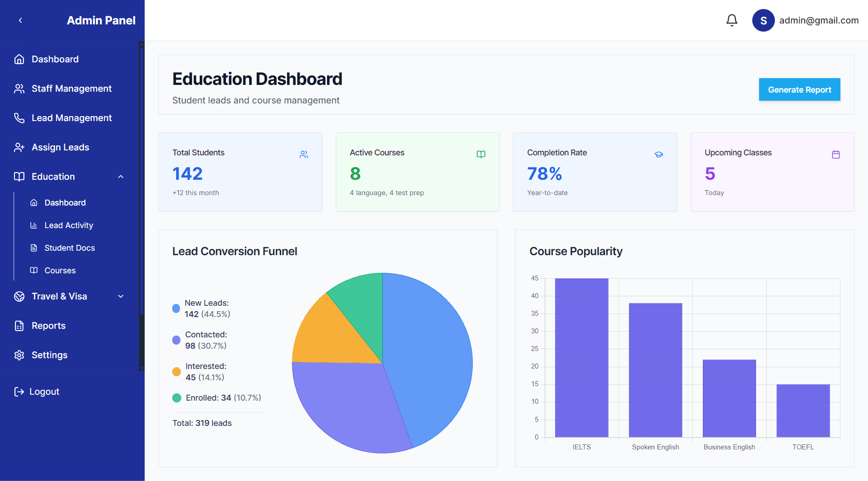The height and width of the screenshot is (481, 868).
Task: Click the Upcoming Classes calendar icon
Action: click(836, 154)
